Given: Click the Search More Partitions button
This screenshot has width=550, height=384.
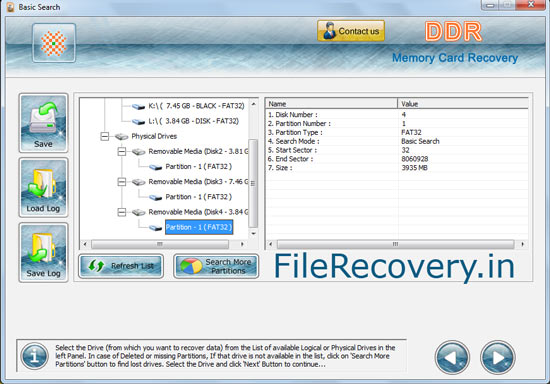Looking at the screenshot, I should click(216, 266).
